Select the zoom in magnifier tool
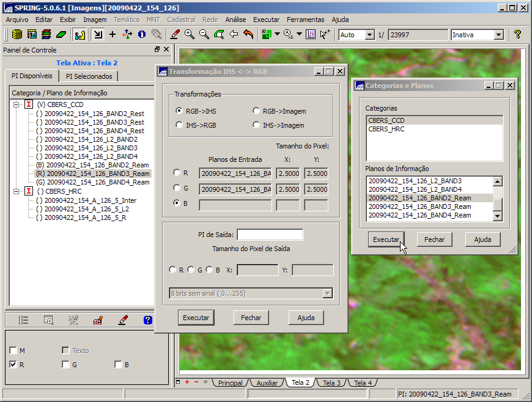 pyautogui.click(x=190, y=35)
